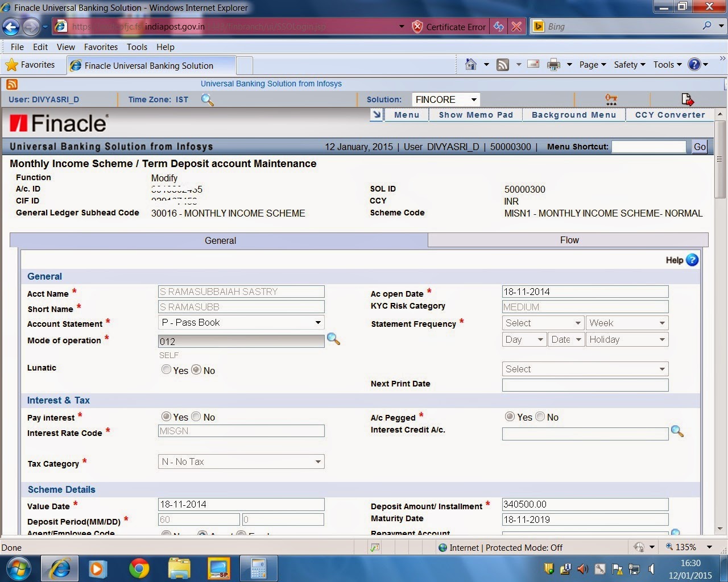This screenshot has height=582, width=728.
Task: Click the browser Forward arrow button
Action: tap(31, 27)
